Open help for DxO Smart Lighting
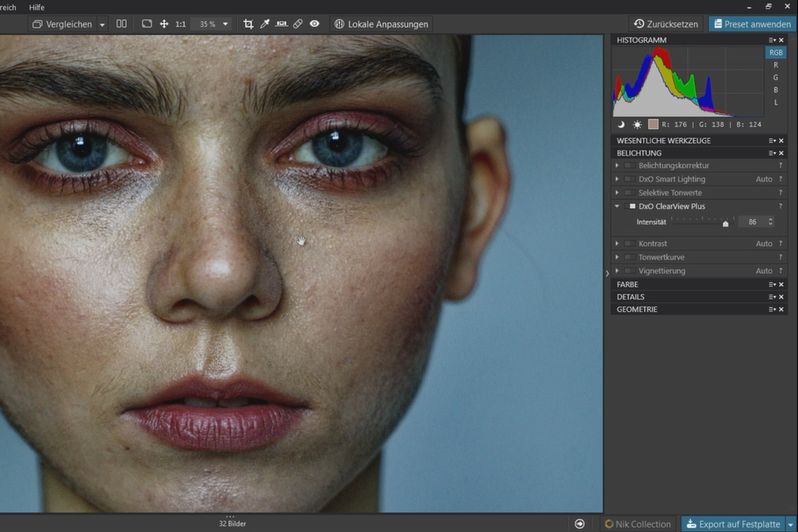This screenshot has width=798, height=532. click(x=781, y=179)
